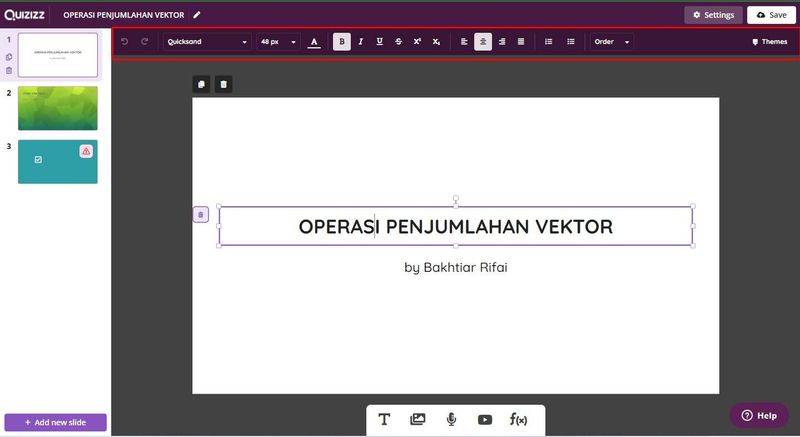Insert audio with microphone icon
This screenshot has width=800, height=437.
coord(451,420)
